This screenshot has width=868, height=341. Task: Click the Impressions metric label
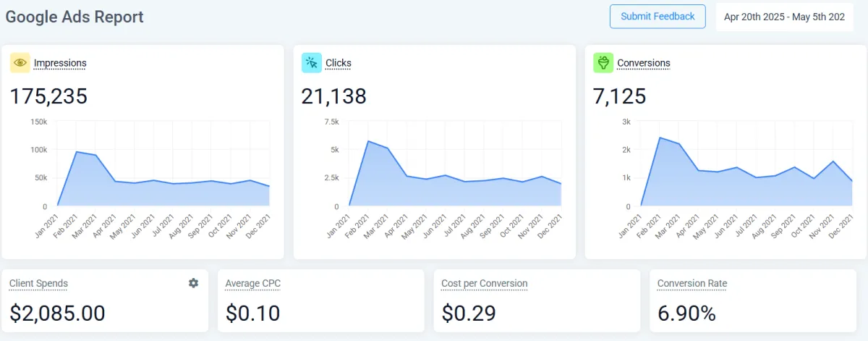pos(60,63)
